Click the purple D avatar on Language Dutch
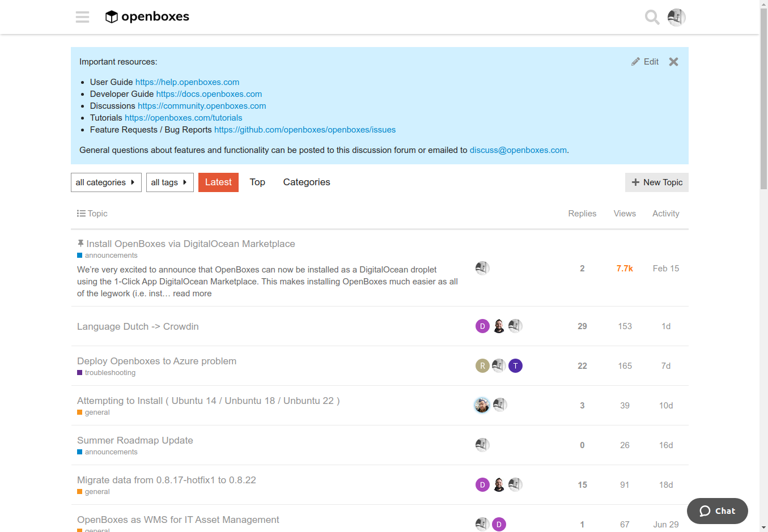Screen dimensions: 768x532 click(482, 326)
